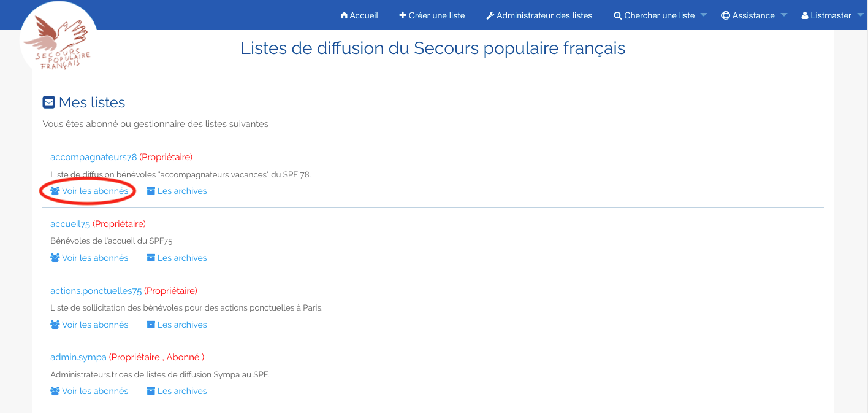
Task: Click the user icon beside Listmaster
Action: (805, 15)
